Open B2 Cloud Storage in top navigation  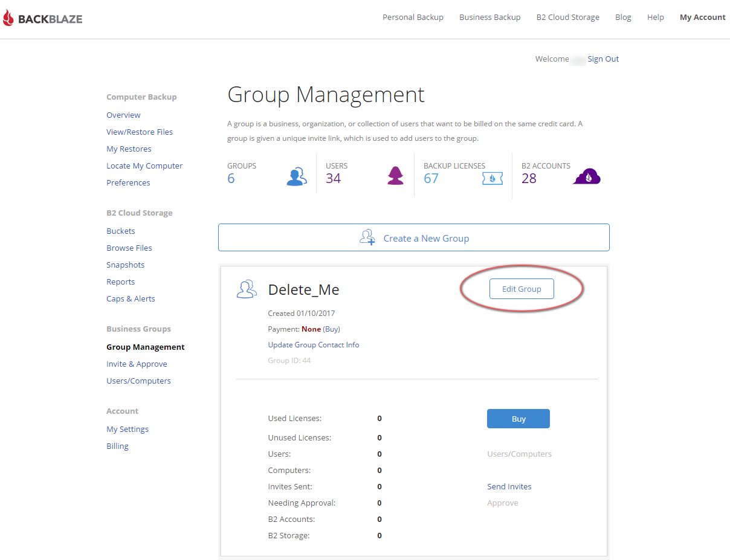[x=568, y=18]
